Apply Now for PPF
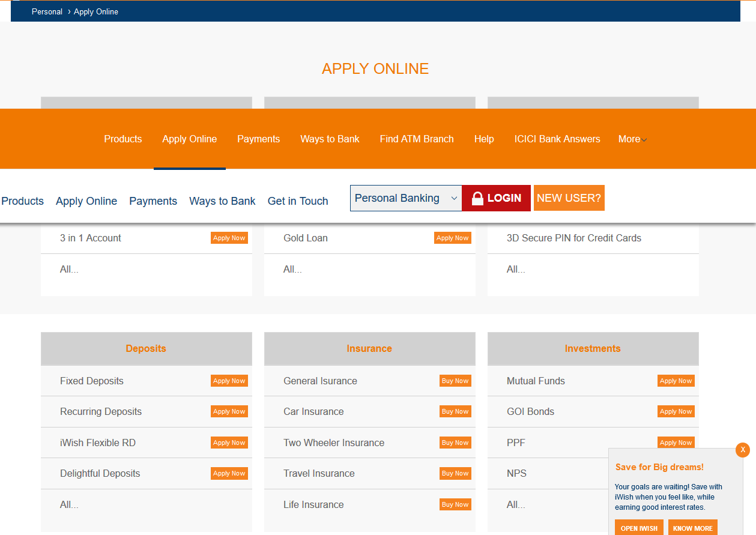This screenshot has width=756, height=535. (676, 442)
